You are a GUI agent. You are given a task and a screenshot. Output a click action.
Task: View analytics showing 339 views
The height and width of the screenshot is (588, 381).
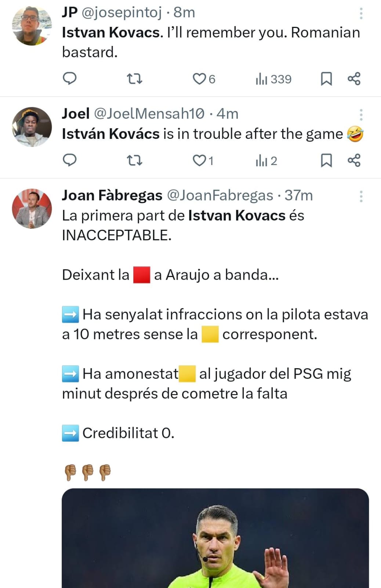pos(273,79)
